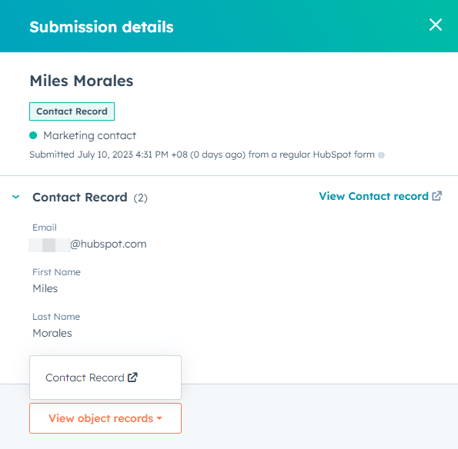Select Contact Record from the popup menu
Image resolution: width=458 pixels, height=449 pixels.
(105, 377)
